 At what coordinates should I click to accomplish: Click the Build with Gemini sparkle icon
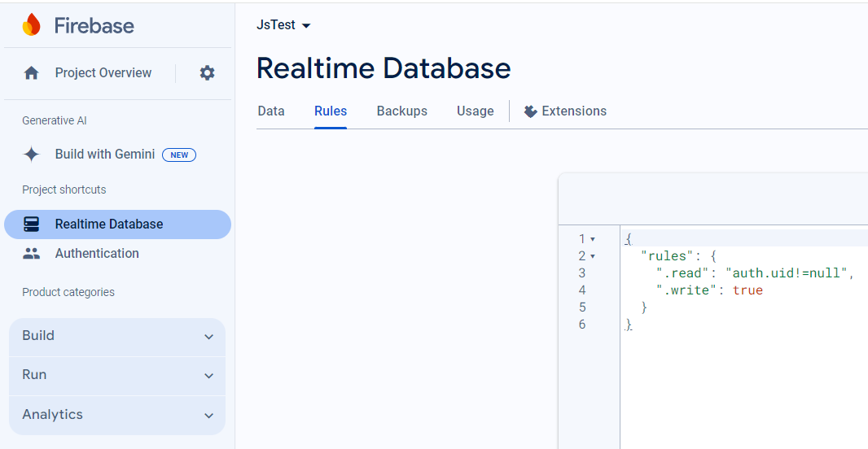click(x=32, y=155)
